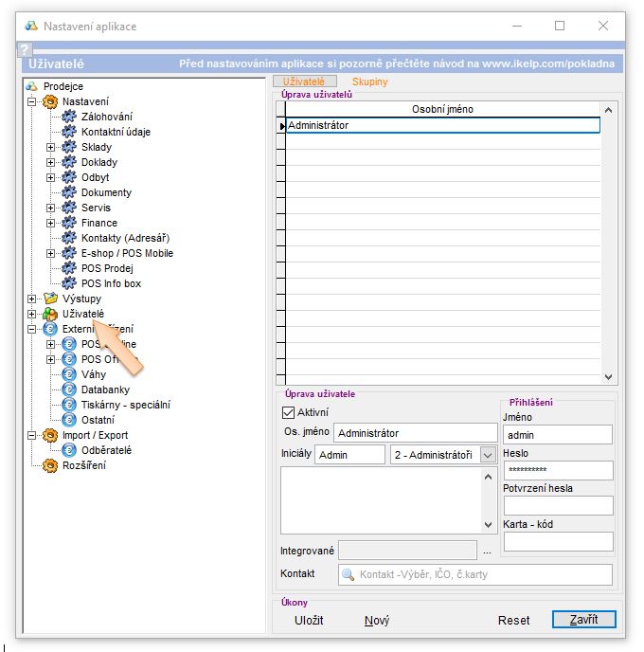The image size is (644, 652).
Task: Open the Administrátoři group dropdown
Action: click(488, 455)
